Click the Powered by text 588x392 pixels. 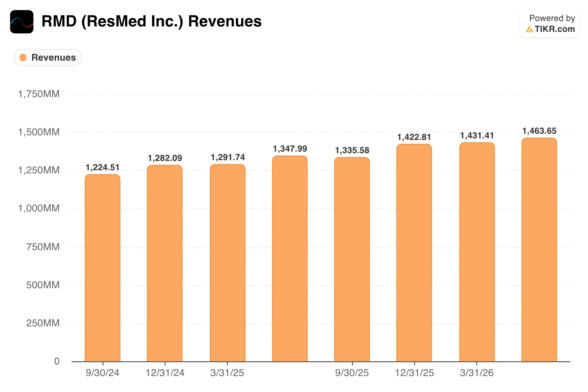(552, 18)
